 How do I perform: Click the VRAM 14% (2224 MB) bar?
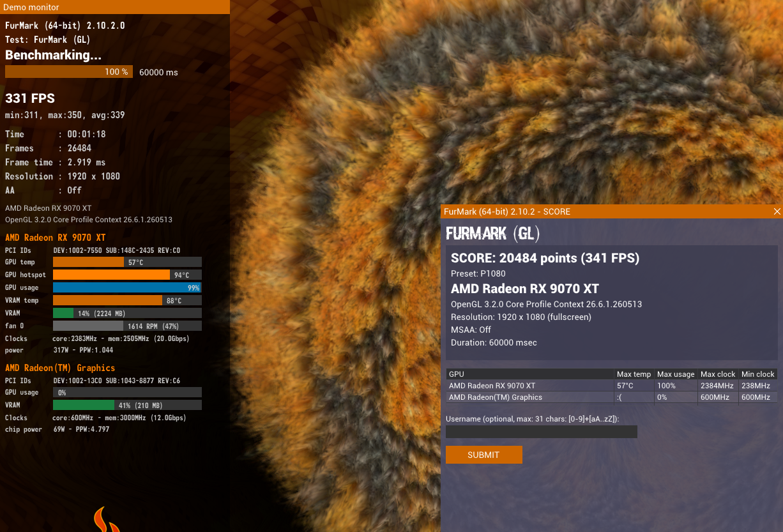127,313
